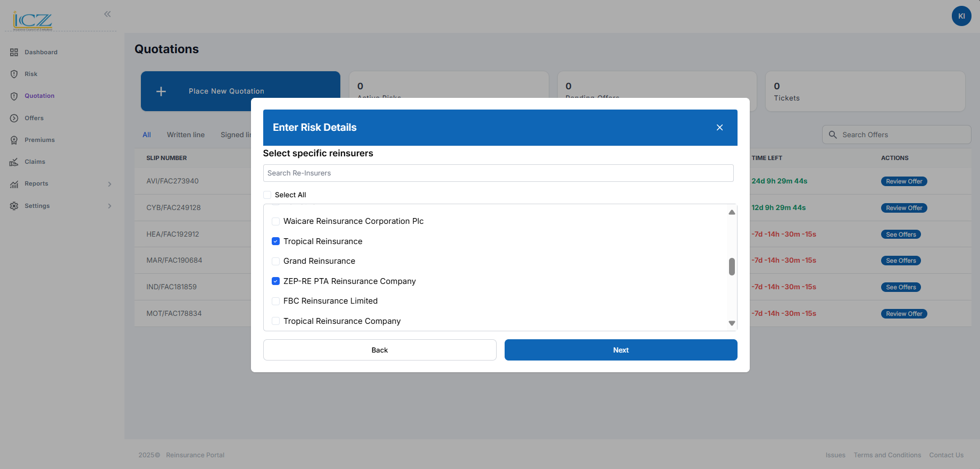980x469 pixels.
Task: Click the Reports chart icon
Action: [x=14, y=184]
